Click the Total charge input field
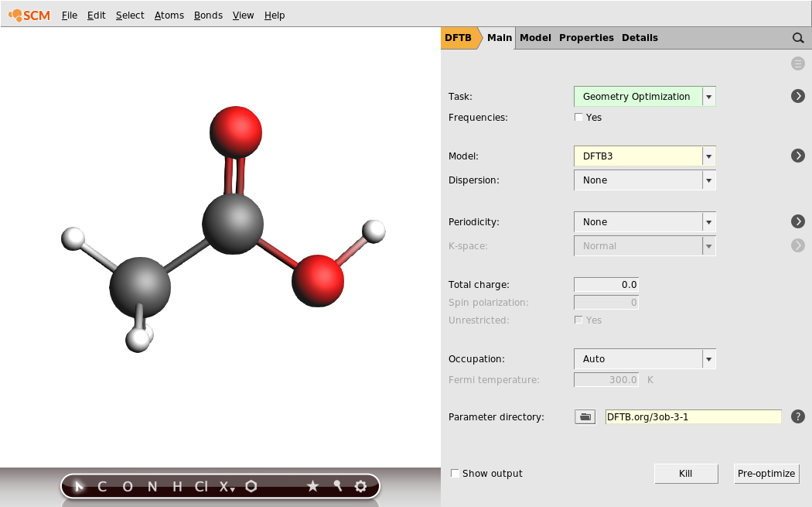 606,285
